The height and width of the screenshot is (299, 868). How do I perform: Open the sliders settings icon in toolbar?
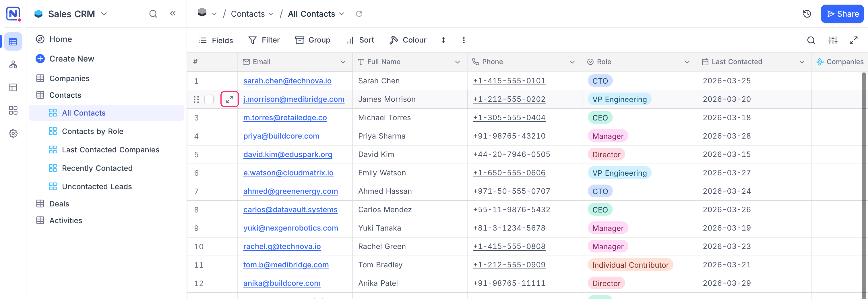tap(833, 41)
